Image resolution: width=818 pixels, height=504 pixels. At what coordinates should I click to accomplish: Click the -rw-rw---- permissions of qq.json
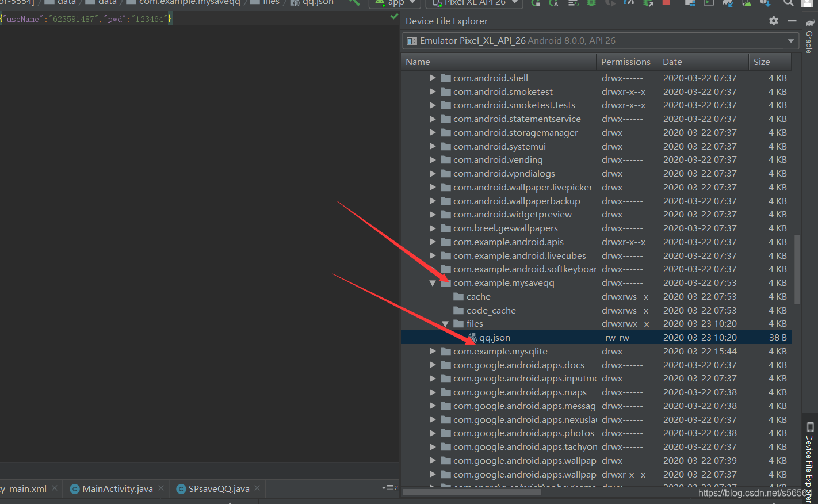point(622,338)
